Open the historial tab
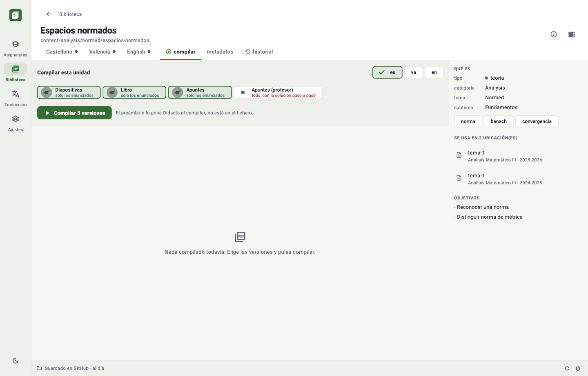588x376 pixels. point(259,52)
